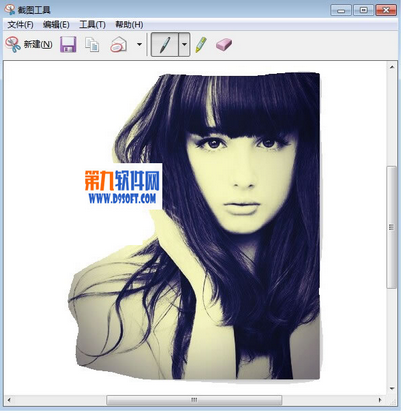403x413 pixels.
Task: Click the vertical scrollbar thumb
Action: tap(392, 227)
